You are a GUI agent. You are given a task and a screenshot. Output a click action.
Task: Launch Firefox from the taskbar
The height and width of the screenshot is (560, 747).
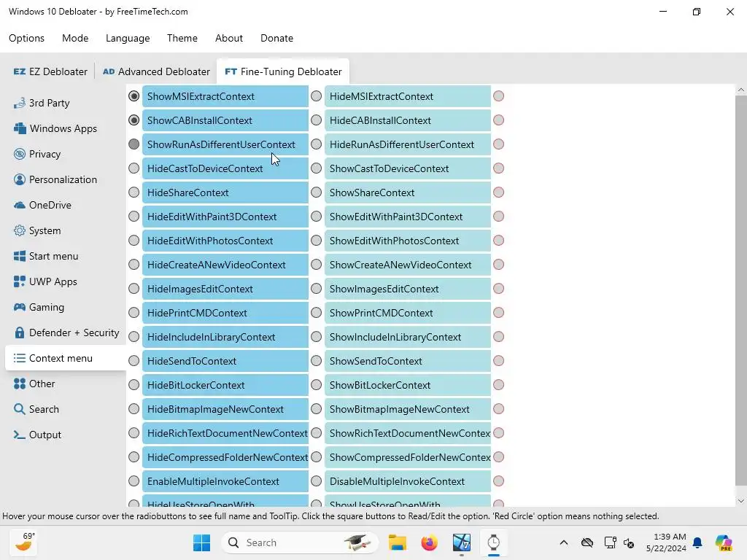click(x=429, y=542)
